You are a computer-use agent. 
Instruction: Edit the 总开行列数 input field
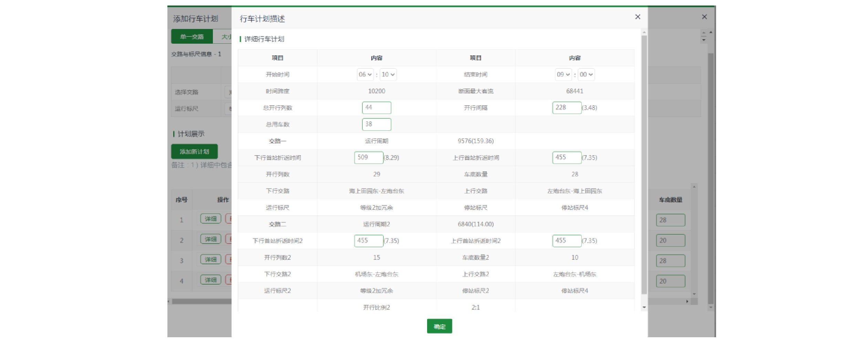376,108
